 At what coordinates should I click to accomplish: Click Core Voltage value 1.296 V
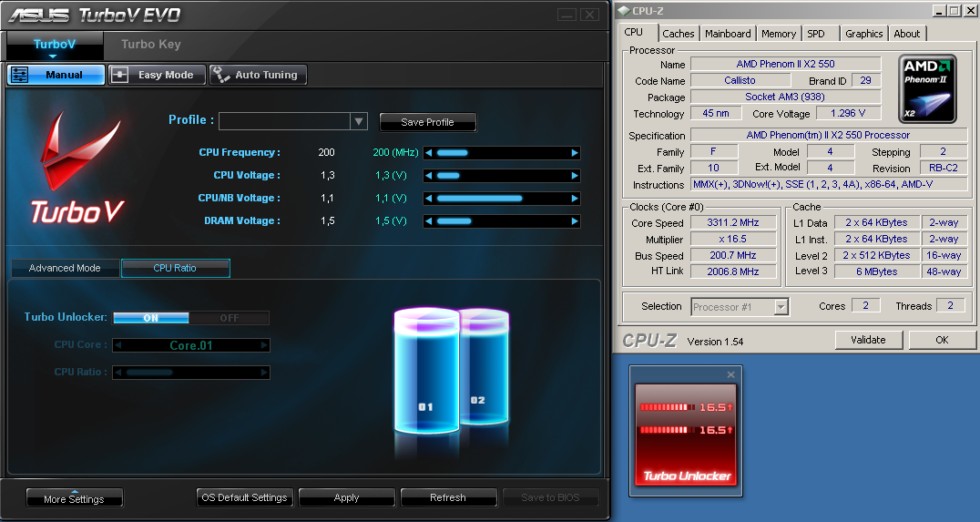pyautogui.click(x=848, y=113)
